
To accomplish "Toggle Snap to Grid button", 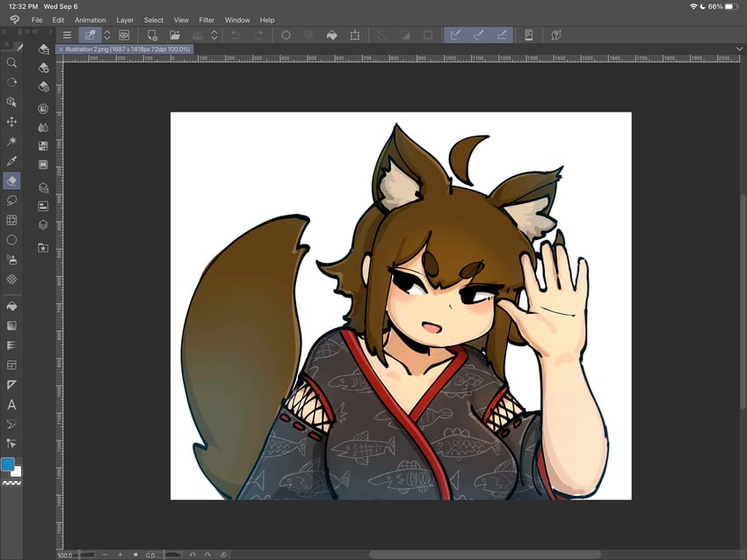I will pos(502,35).
